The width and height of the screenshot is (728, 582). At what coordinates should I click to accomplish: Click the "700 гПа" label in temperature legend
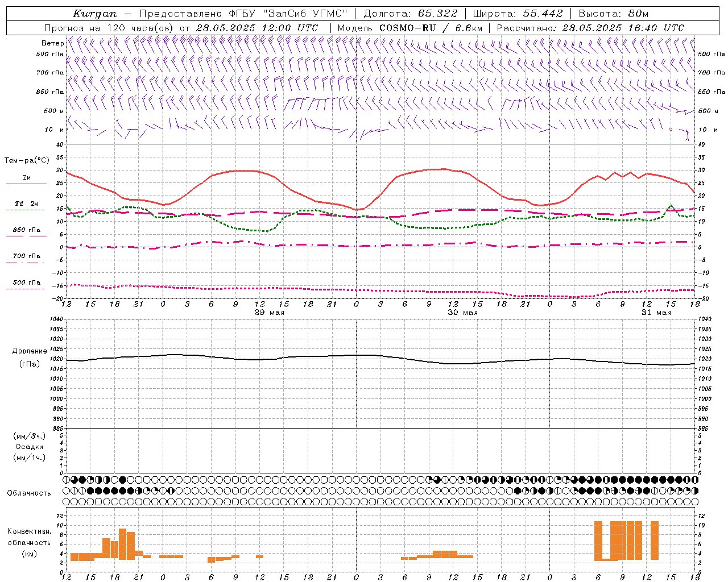pyautogui.click(x=27, y=256)
